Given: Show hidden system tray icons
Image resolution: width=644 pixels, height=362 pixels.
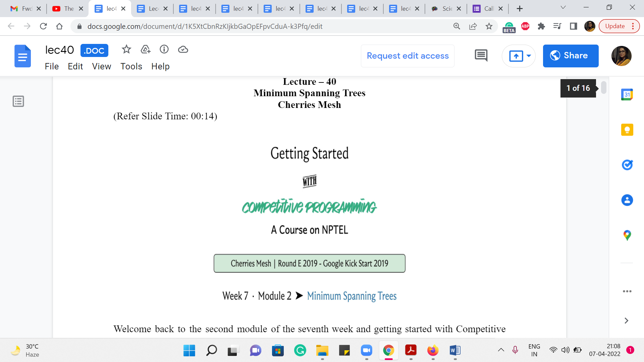Looking at the screenshot, I should click(501, 350).
